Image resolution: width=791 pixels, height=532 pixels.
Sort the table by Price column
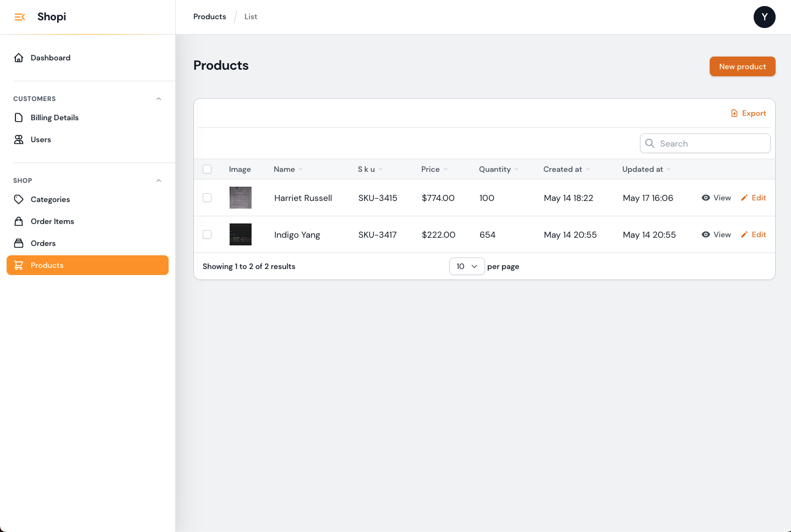click(x=434, y=169)
